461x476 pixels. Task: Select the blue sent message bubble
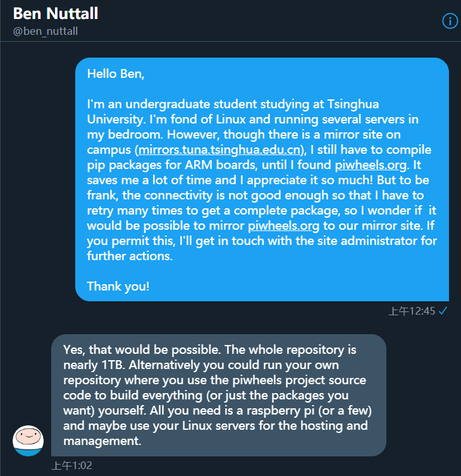262,179
